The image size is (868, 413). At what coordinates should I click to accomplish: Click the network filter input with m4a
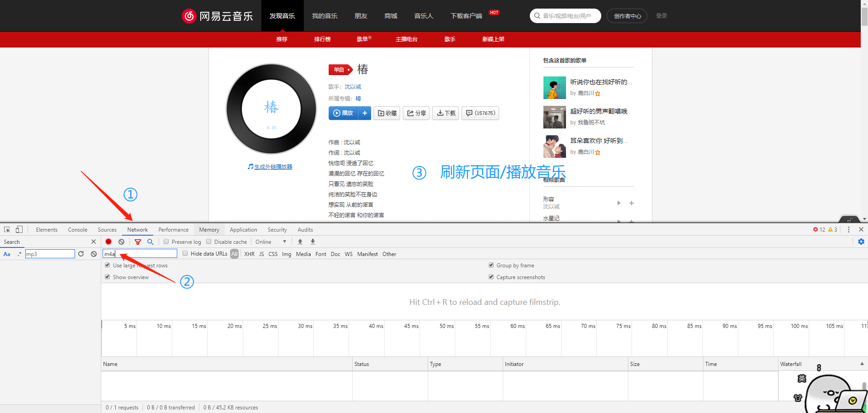pyautogui.click(x=140, y=254)
